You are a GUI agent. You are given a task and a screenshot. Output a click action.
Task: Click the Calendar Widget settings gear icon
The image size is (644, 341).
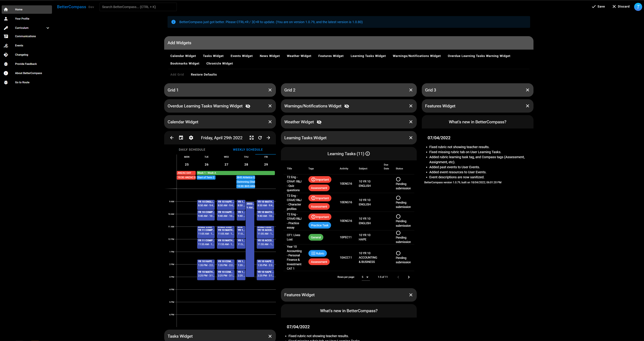click(191, 138)
